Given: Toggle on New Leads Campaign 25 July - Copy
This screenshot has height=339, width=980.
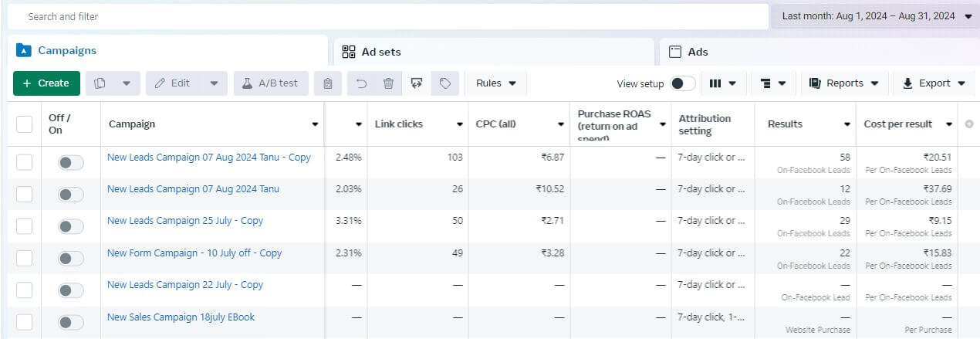Looking at the screenshot, I should 71,226.
